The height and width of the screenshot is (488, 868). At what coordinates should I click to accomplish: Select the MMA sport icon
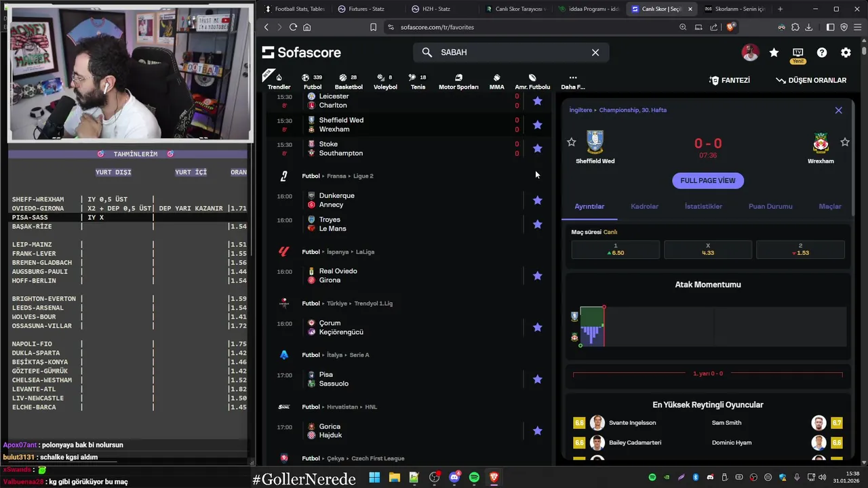click(496, 81)
